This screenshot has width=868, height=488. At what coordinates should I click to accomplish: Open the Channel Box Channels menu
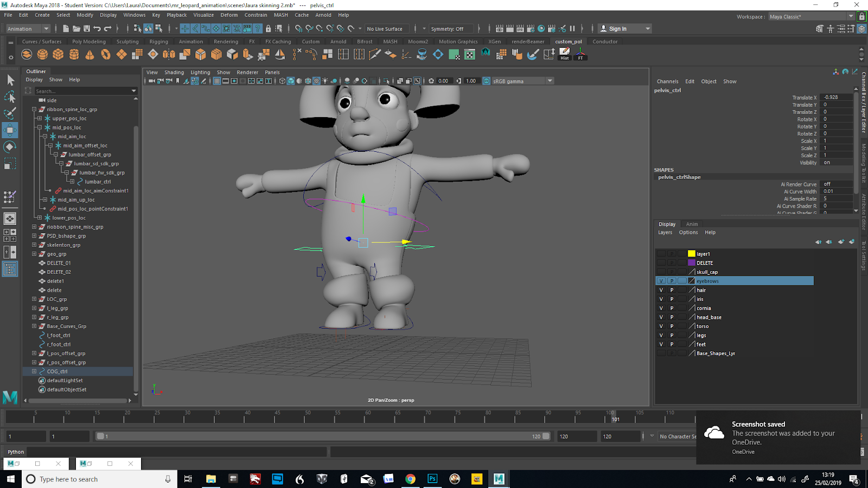(x=667, y=81)
